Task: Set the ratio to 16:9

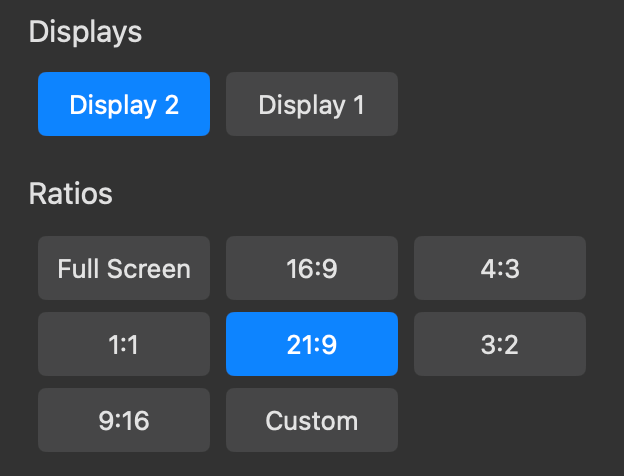Action: click(312, 268)
